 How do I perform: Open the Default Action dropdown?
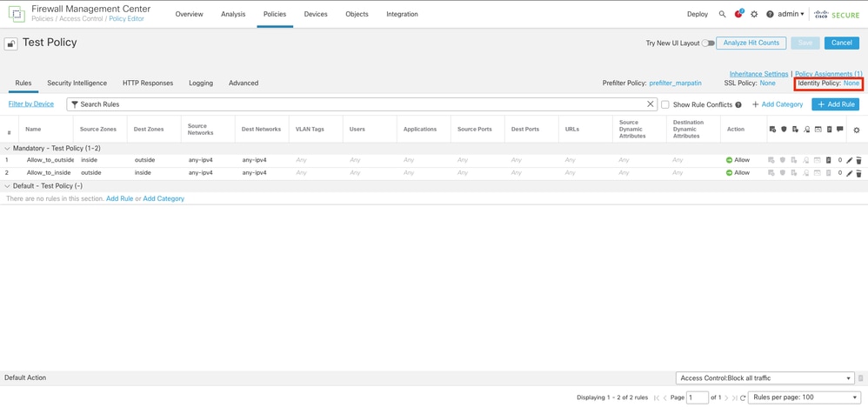765,378
